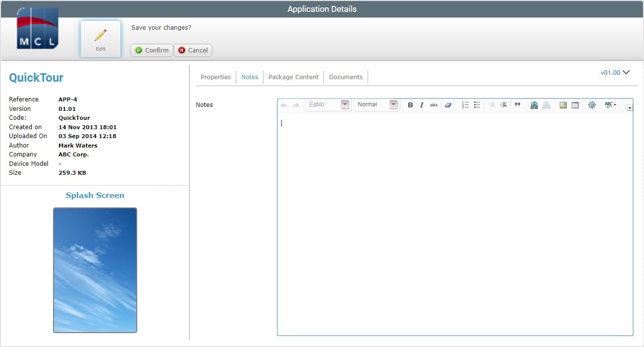
Task: Click the maximize editor icon
Action: [591, 105]
